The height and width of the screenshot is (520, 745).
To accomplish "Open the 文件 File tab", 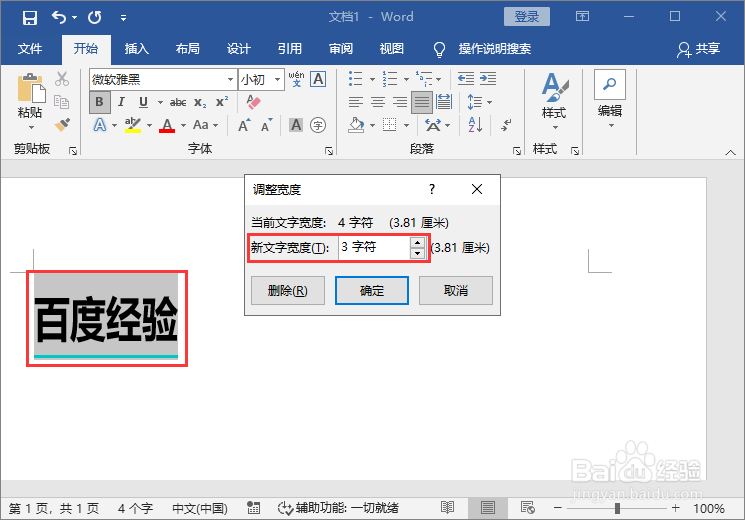I will pyautogui.click(x=30, y=48).
